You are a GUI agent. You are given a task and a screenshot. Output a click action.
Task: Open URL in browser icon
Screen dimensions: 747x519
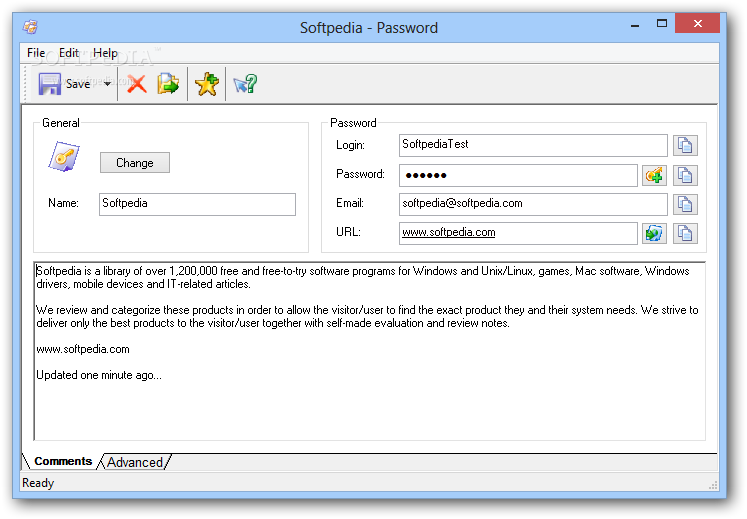pyautogui.click(x=654, y=234)
